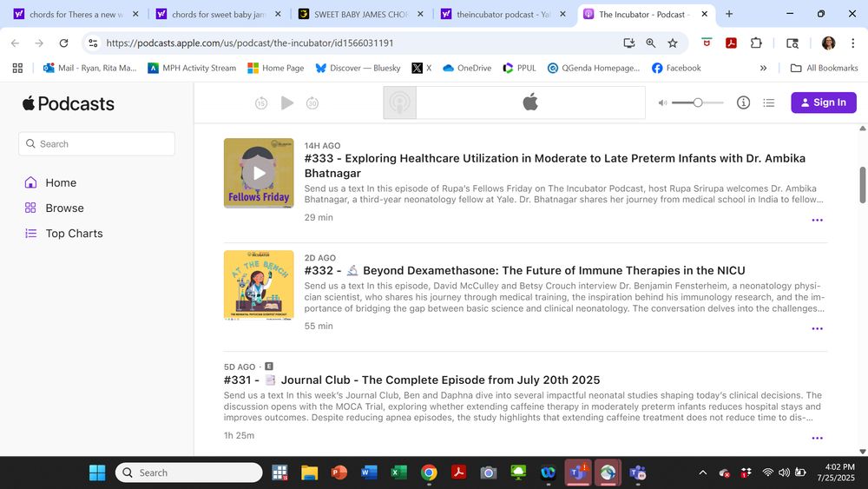Open the taskbar clock showing 4:02 PM

tap(836, 472)
